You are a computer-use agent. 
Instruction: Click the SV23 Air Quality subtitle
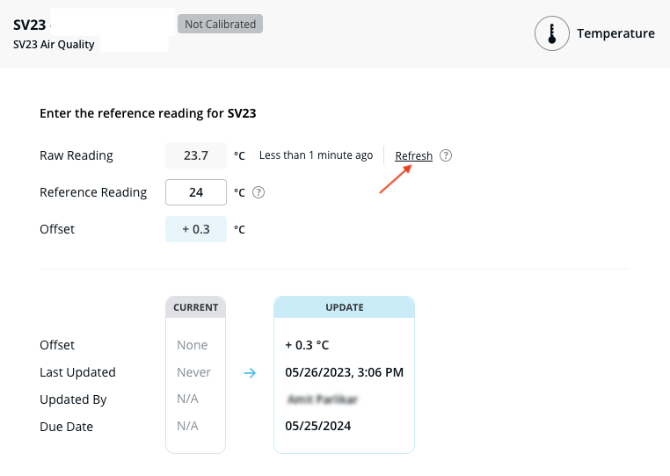tap(54, 44)
